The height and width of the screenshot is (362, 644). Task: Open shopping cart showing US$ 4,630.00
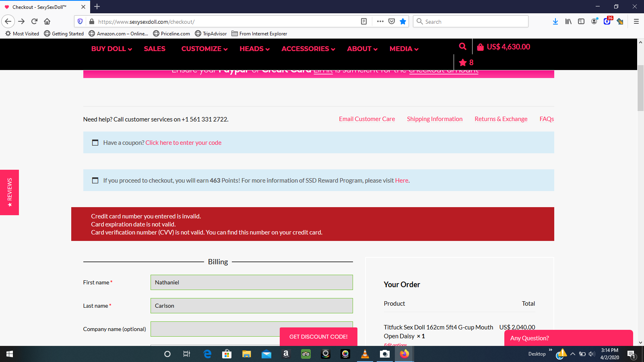pos(504,47)
